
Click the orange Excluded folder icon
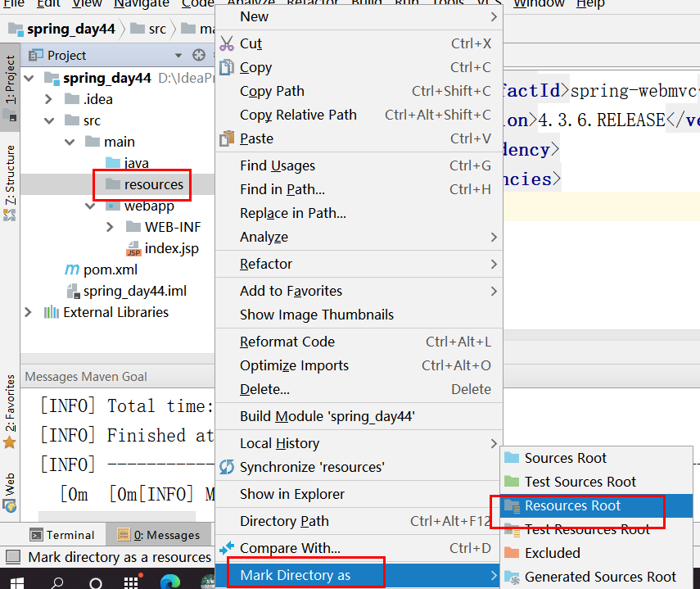click(x=512, y=553)
